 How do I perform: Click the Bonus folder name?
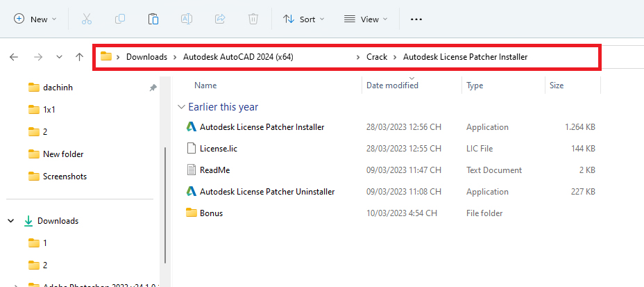[x=211, y=213]
